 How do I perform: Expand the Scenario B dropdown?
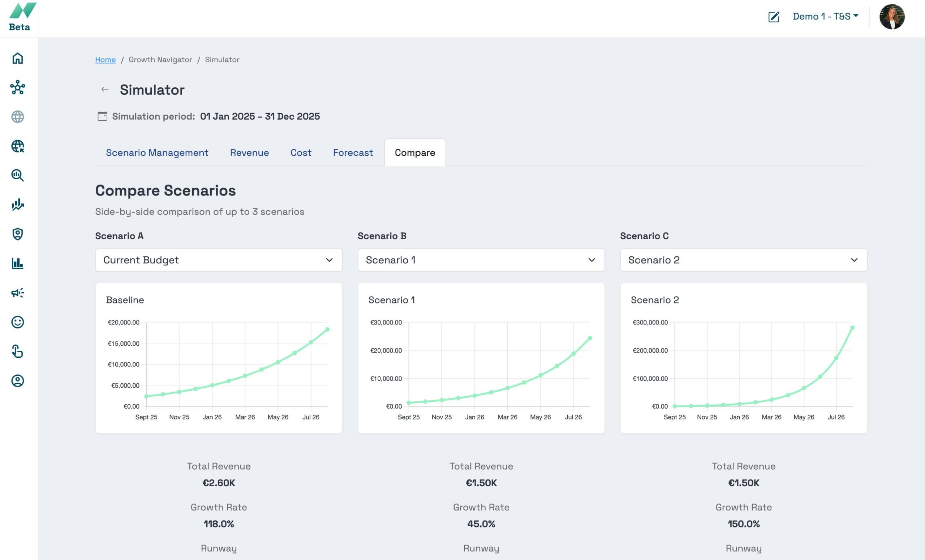(481, 260)
